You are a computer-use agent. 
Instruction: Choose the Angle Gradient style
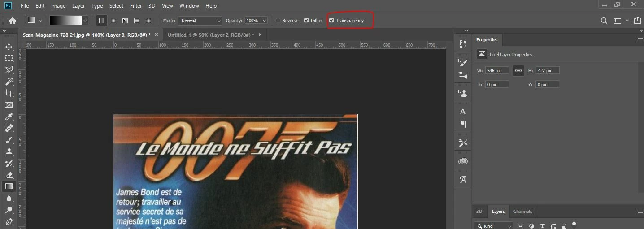click(x=125, y=21)
